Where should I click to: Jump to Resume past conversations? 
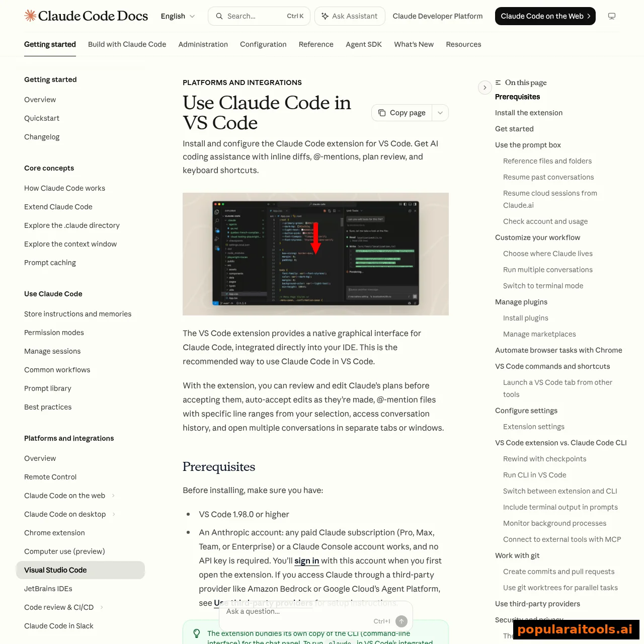click(548, 177)
